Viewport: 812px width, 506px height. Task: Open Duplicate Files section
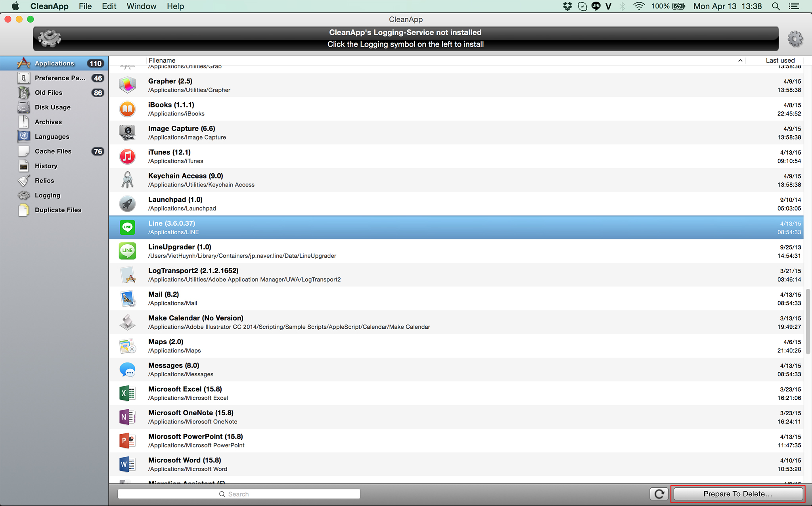pyautogui.click(x=54, y=210)
